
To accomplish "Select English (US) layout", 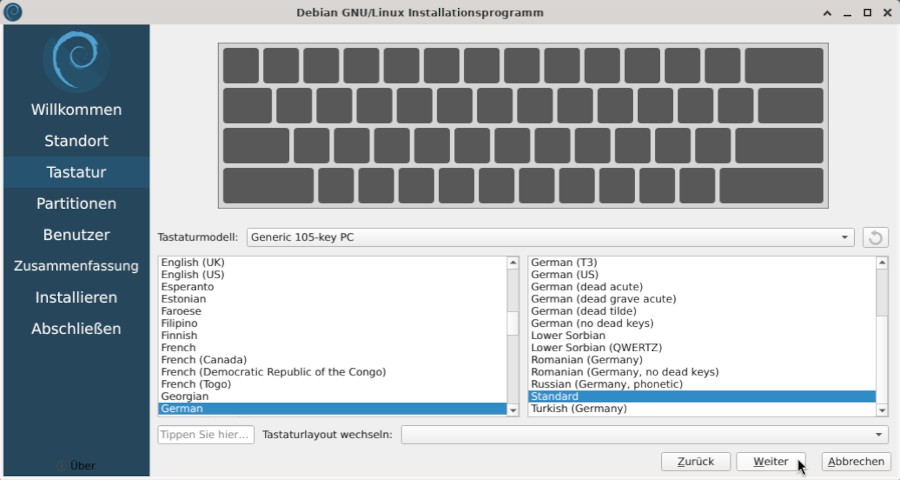I will coord(332,274).
